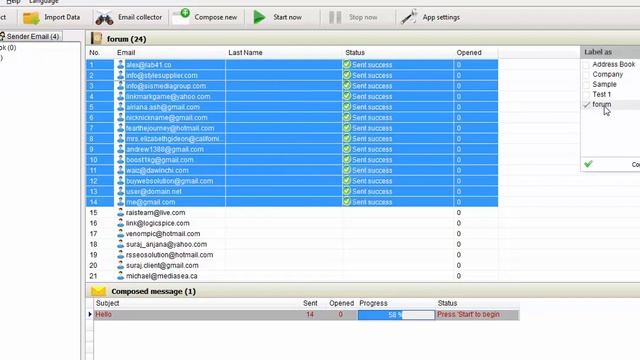Click the Stop now pause icon

[x=335, y=17]
